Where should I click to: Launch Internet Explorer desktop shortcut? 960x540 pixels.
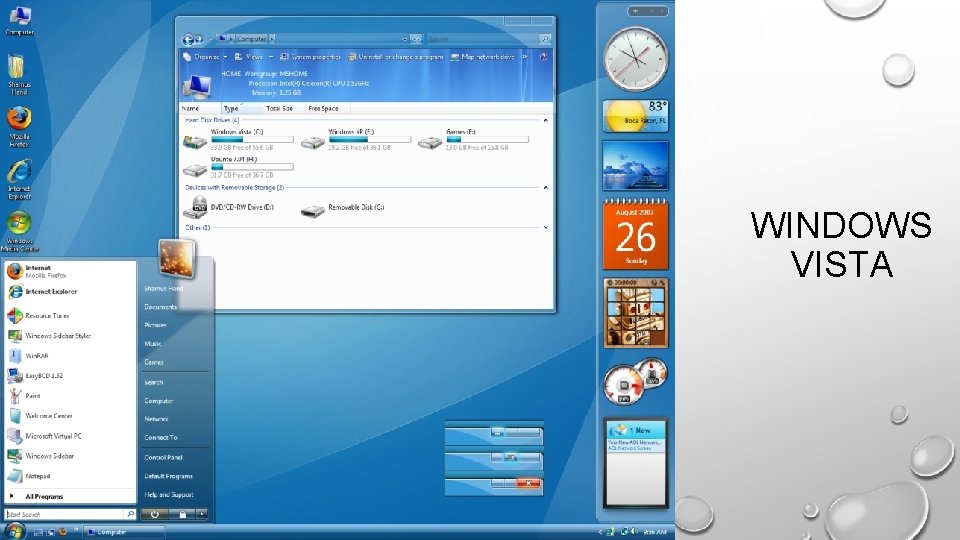(x=19, y=179)
